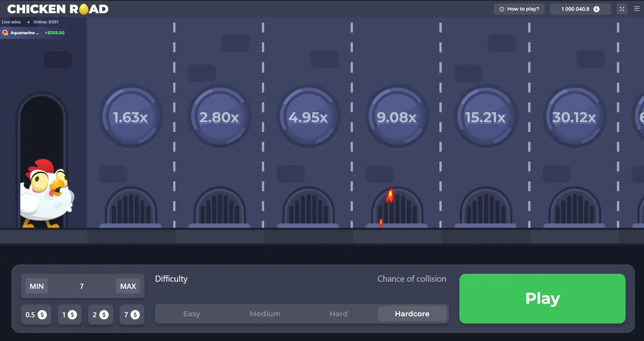Click sewer grate under 4.95x
This screenshot has width=644, height=341.
pyautogui.click(x=308, y=207)
